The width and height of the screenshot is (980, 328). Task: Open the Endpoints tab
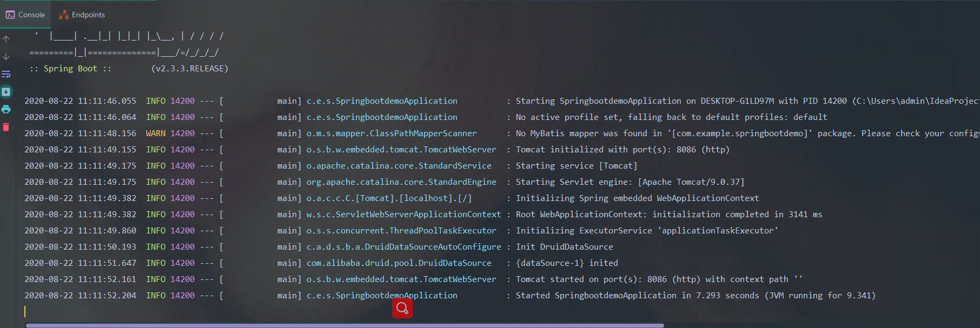(x=82, y=15)
